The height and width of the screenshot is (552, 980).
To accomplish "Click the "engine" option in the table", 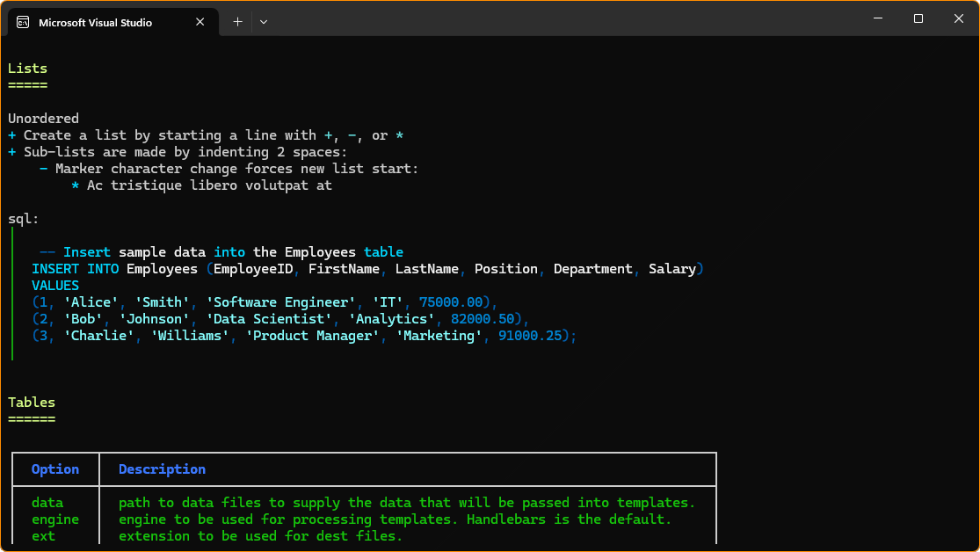I will coord(55,519).
